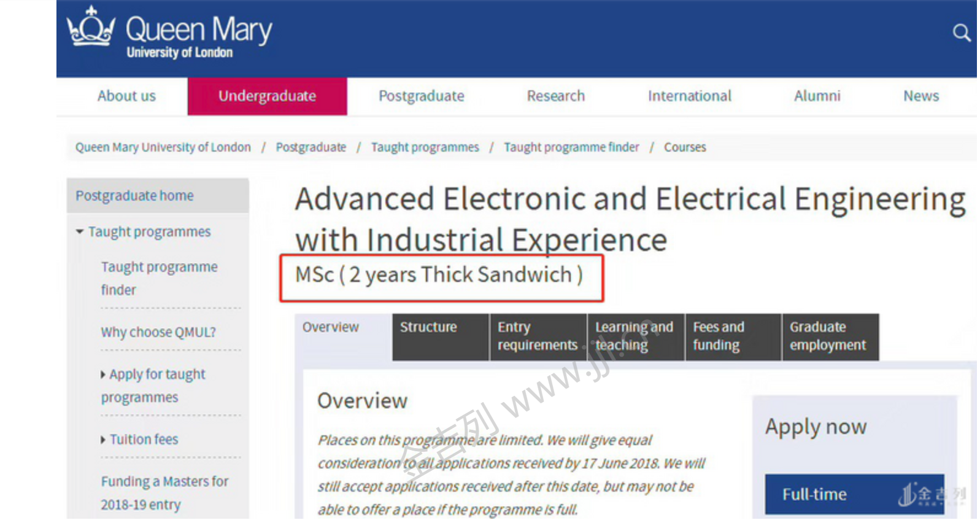Select International in the top navigation
980x520 pixels.
689,96
